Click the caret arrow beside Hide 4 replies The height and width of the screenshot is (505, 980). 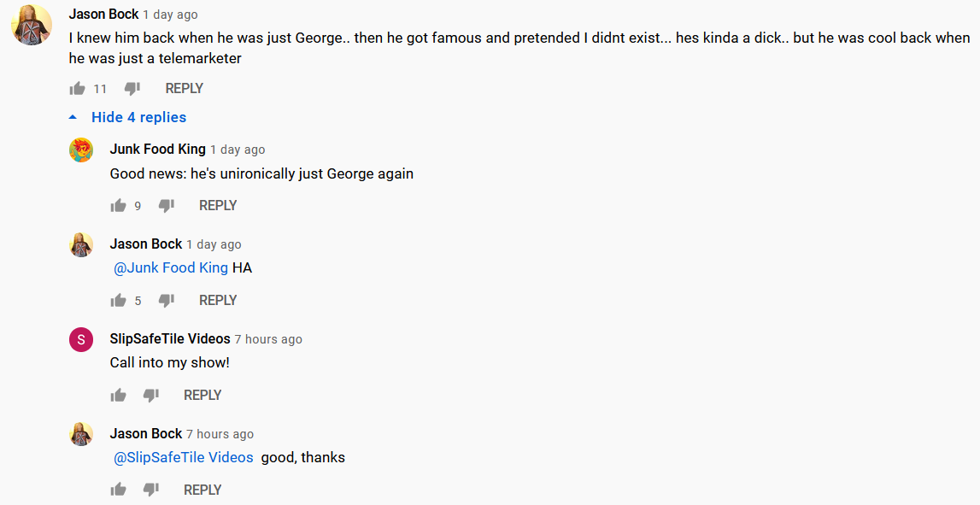pos(73,117)
